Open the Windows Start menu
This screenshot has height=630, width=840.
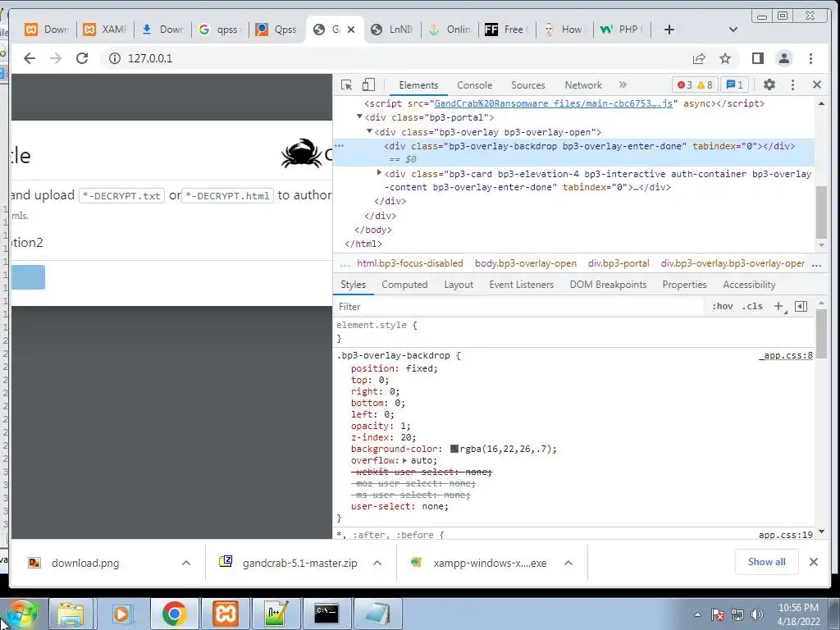click(x=21, y=614)
